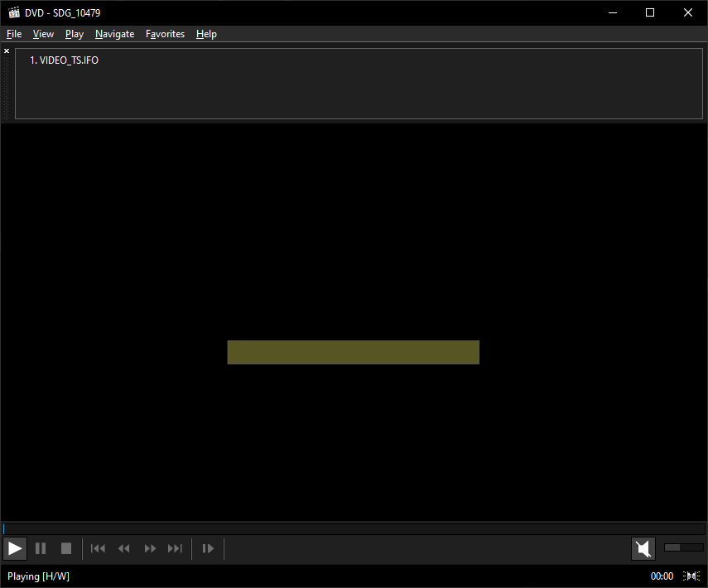Open the Play menu

[x=74, y=34]
